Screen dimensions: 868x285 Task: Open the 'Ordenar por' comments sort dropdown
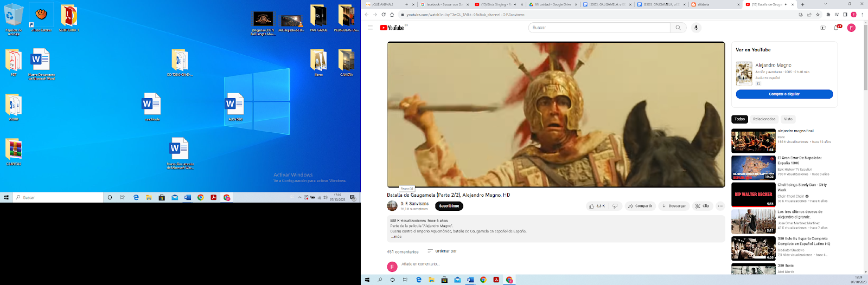point(442,251)
